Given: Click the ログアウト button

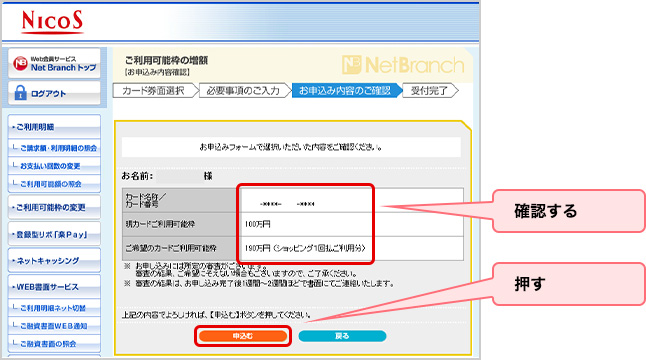Looking at the screenshot, I should point(54,93).
